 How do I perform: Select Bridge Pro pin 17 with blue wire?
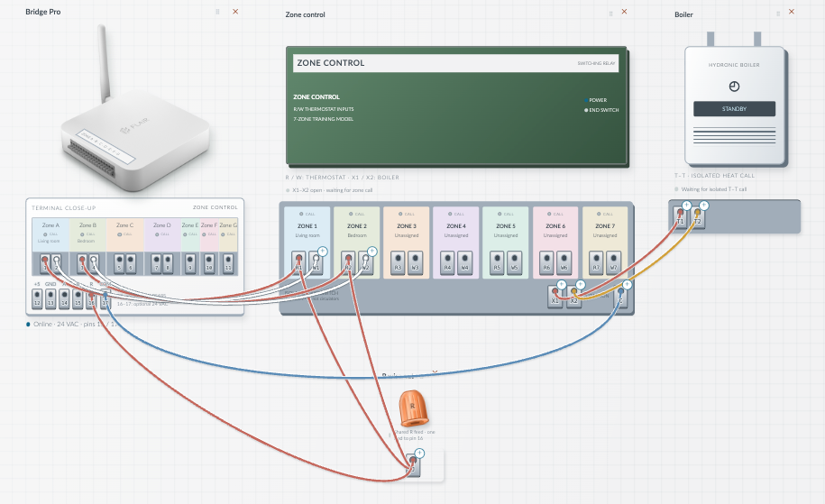click(105, 298)
